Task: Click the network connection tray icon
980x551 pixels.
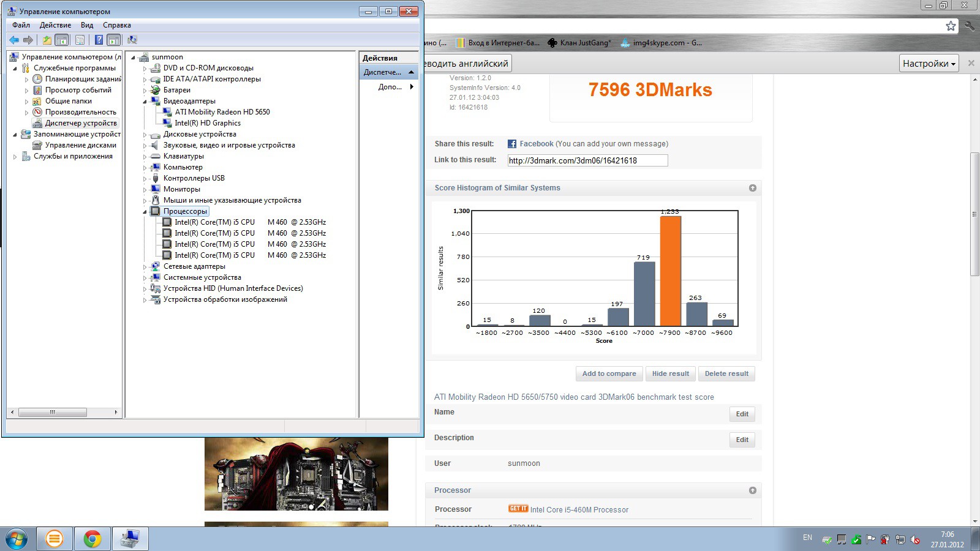Action: pyautogui.click(x=900, y=539)
